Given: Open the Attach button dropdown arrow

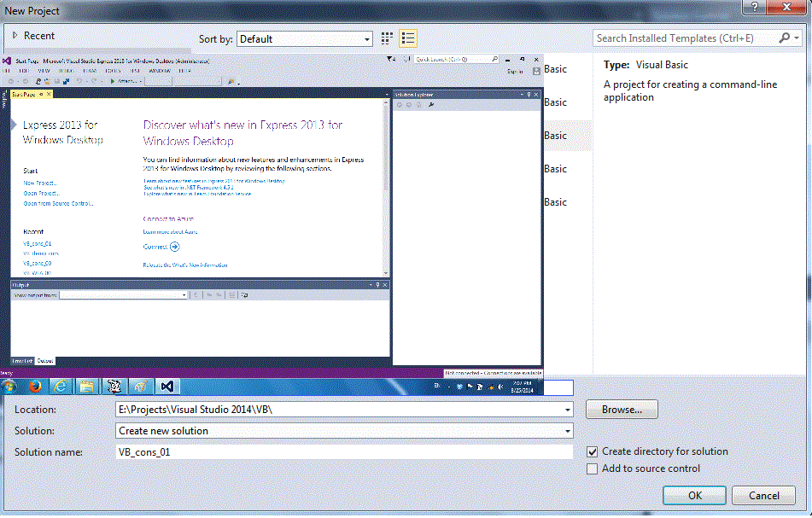Looking at the screenshot, I should (x=140, y=81).
